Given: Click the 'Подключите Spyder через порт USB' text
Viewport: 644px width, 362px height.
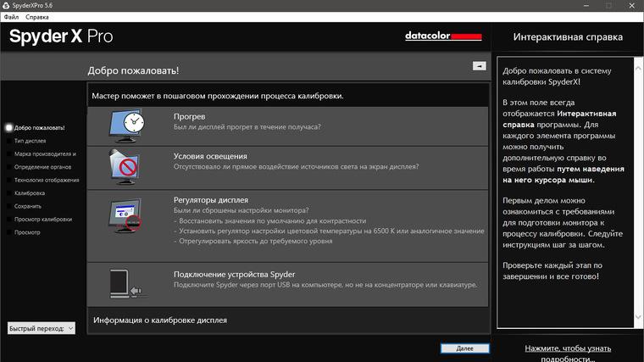Looking at the screenshot, I should click(x=325, y=285).
